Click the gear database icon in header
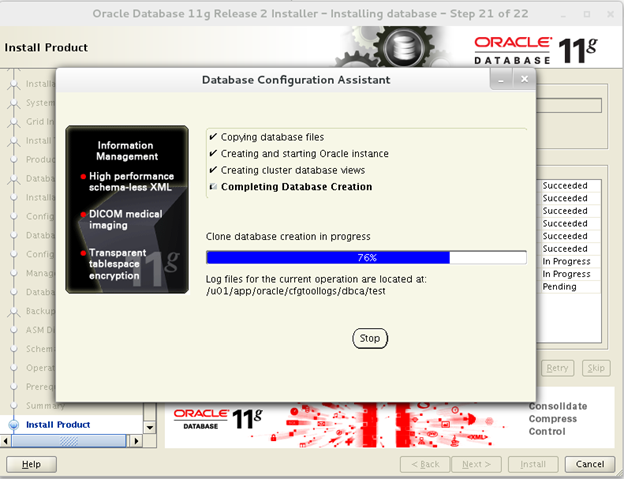The height and width of the screenshot is (479, 624). pos(403,47)
